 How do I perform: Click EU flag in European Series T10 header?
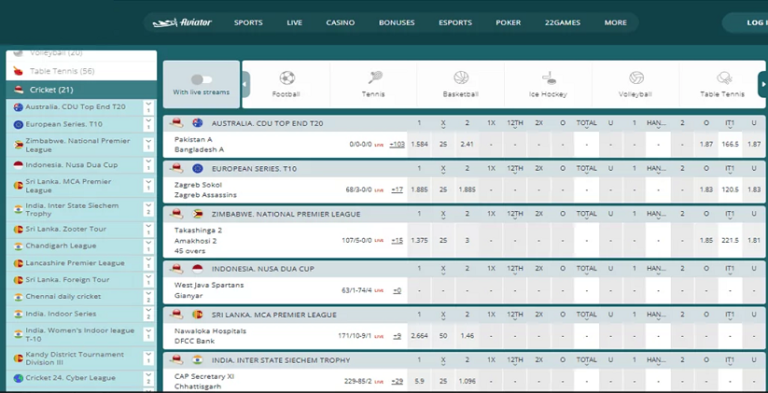point(198,169)
